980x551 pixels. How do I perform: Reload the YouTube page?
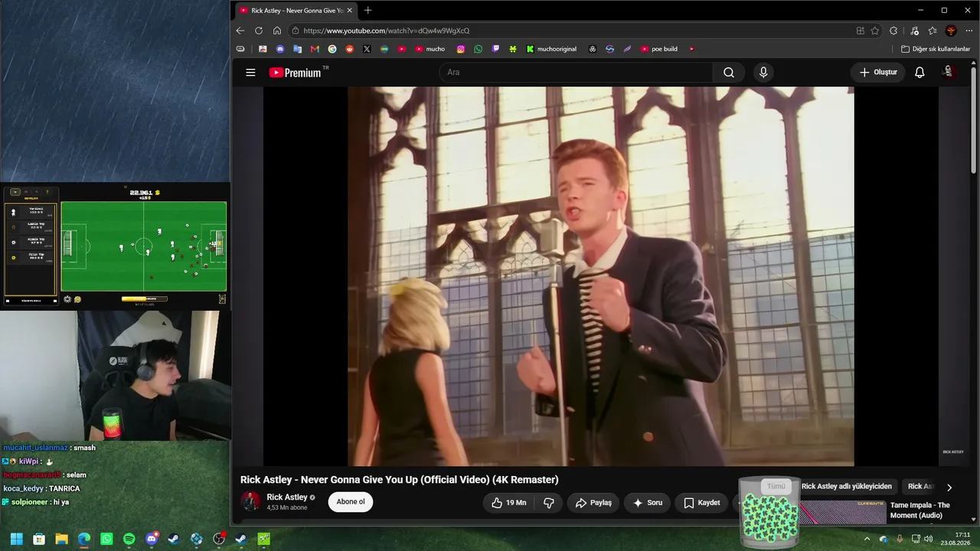coord(259,31)
